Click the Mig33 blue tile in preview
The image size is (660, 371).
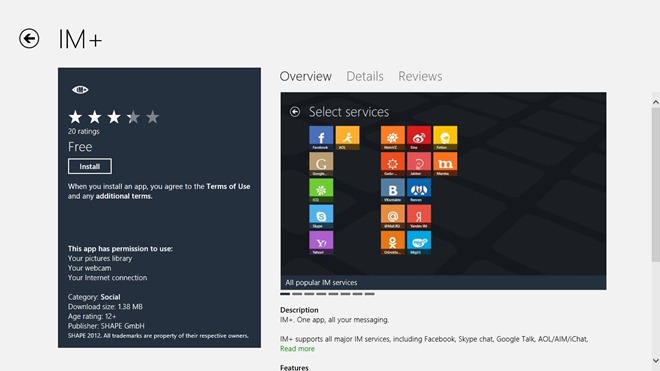419,243
